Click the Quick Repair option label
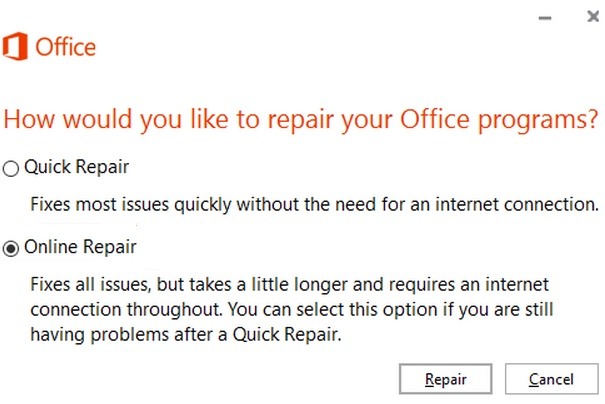This screenshot has height=404, width=605. coord(76,167)
